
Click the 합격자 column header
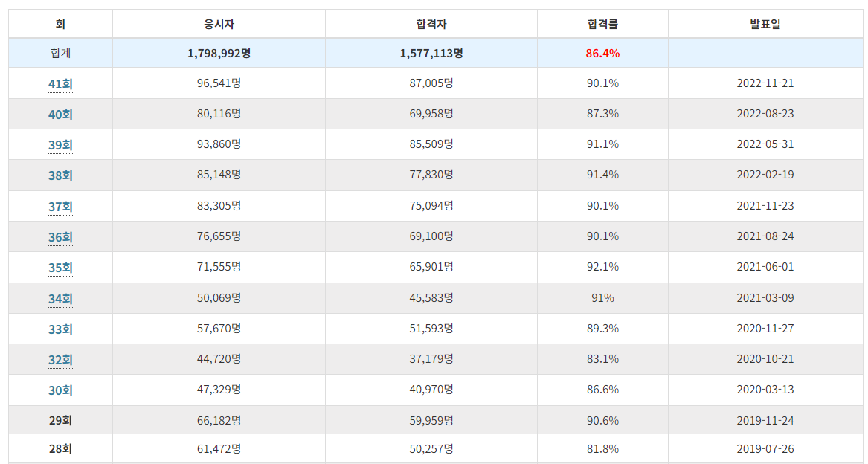click(x=431, y=23)
